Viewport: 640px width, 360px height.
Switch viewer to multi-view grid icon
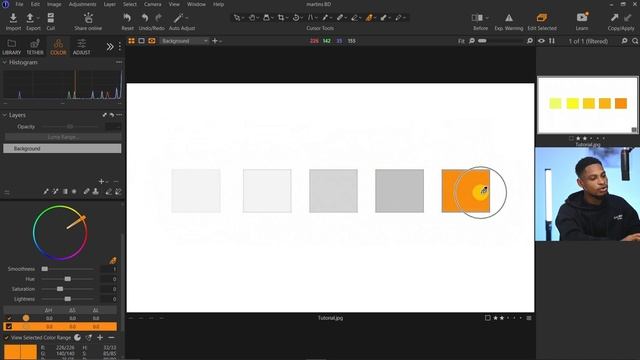click(x=131, y=41)
